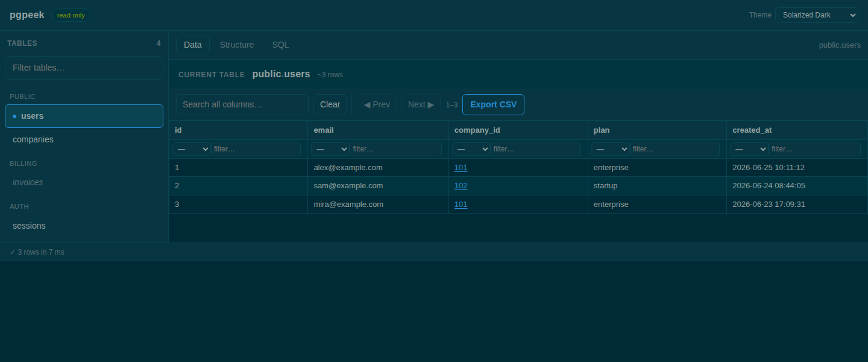Sort by the id column header

(x=238, y=130)
